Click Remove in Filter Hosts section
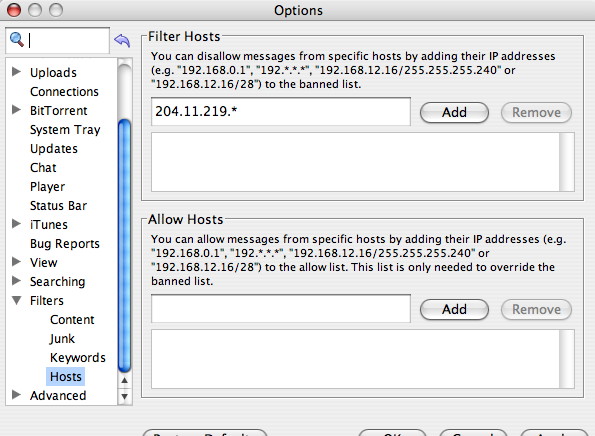The image size is (595, 436). pos(536,112)
